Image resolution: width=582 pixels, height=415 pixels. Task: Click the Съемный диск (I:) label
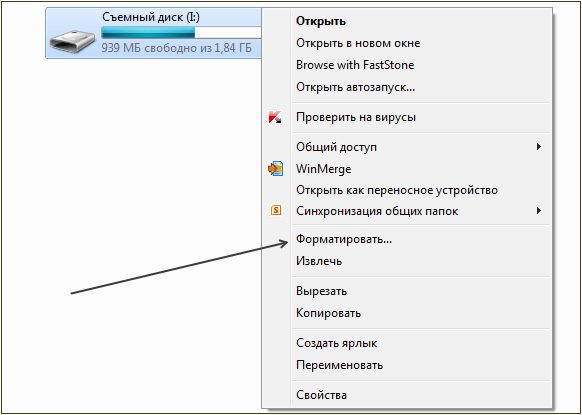151,17
